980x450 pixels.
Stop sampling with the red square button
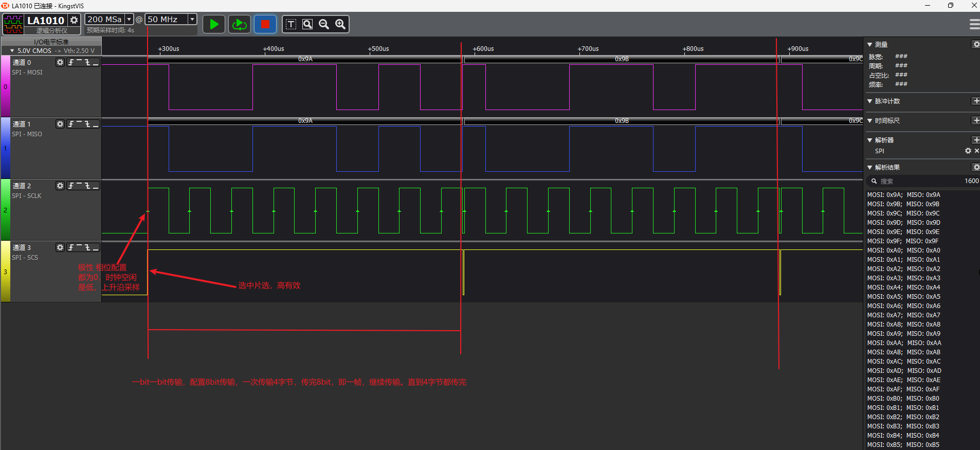pos(265,24)
